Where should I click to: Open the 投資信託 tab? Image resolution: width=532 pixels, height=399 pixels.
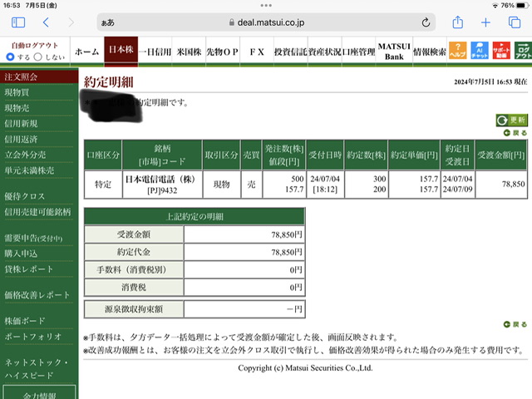(x=291, y=52)
